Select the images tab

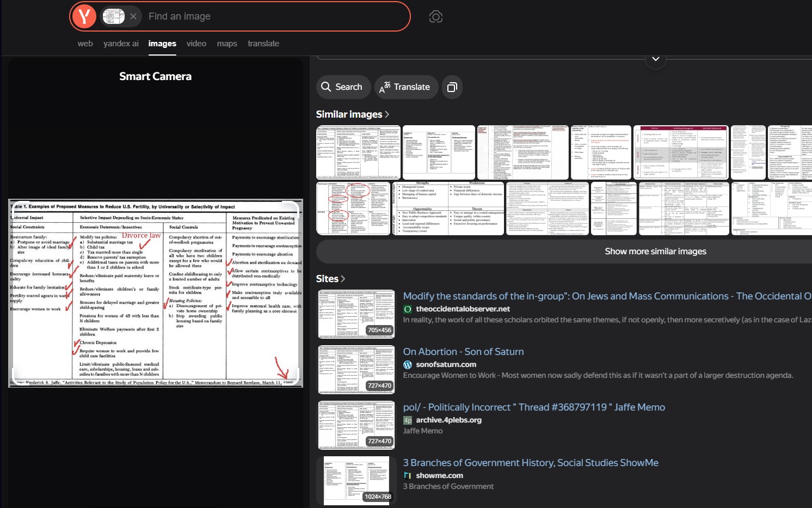(x=162, y=44)
